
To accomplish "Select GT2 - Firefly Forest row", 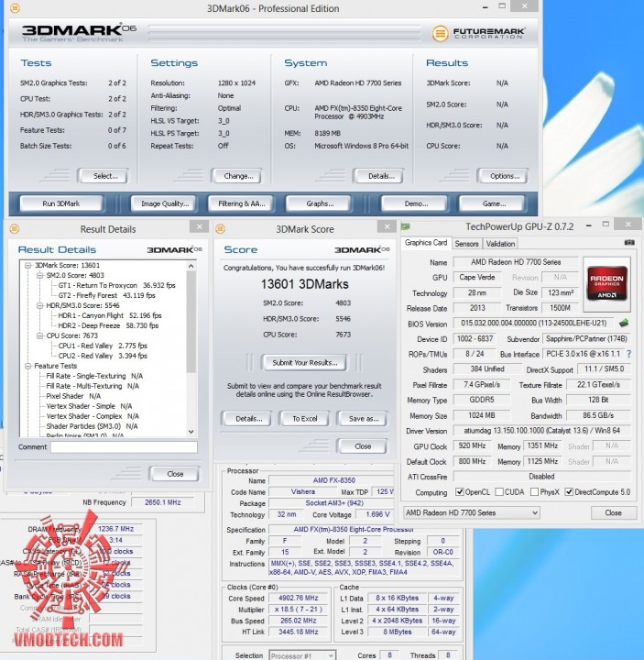I will [x=106, y=295].
